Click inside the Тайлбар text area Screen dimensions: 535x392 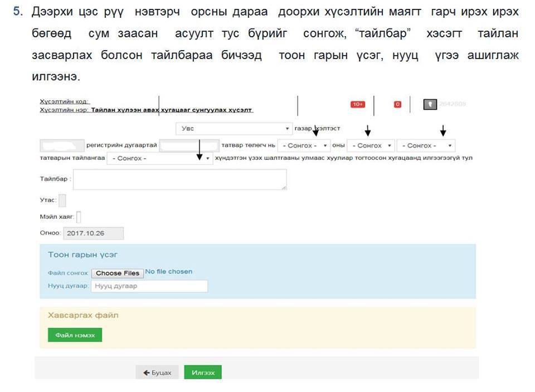[180, 180]
